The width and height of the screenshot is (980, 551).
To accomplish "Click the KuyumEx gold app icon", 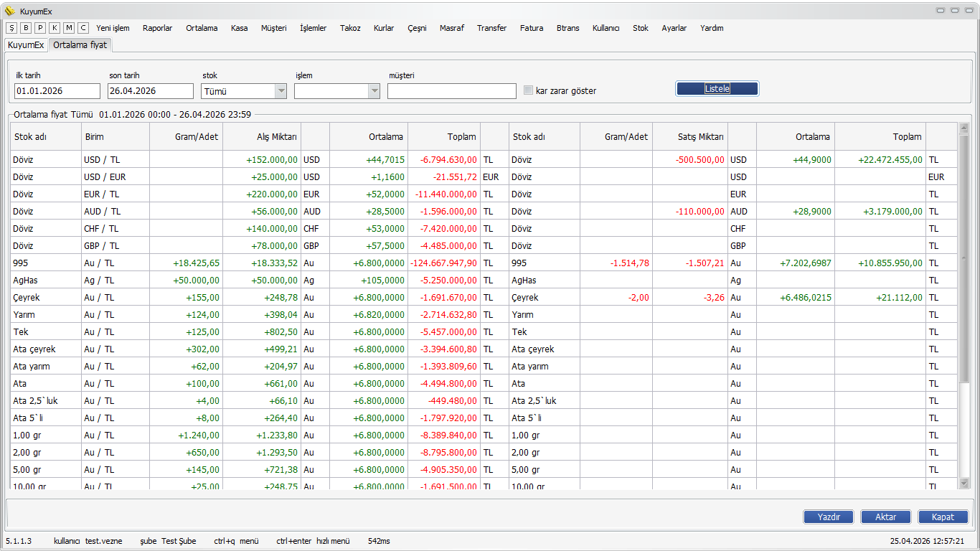I will (10, 11).
